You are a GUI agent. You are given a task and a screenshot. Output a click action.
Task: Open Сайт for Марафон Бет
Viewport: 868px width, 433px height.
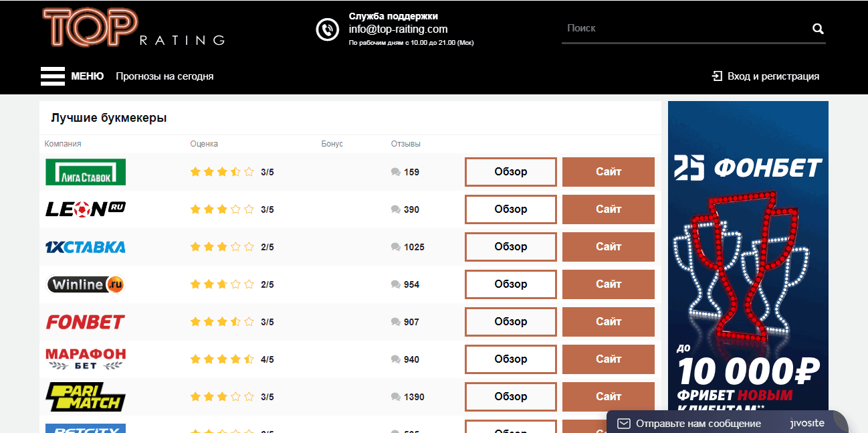point(608,359)
